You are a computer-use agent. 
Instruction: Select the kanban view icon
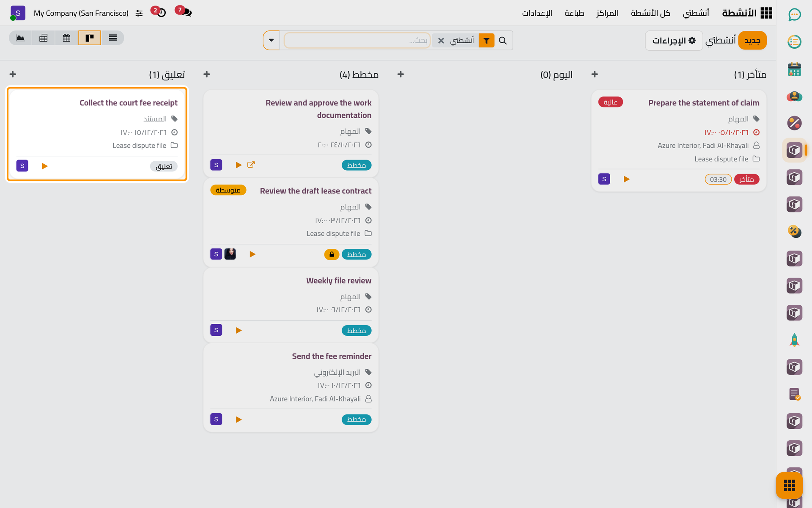89,38
